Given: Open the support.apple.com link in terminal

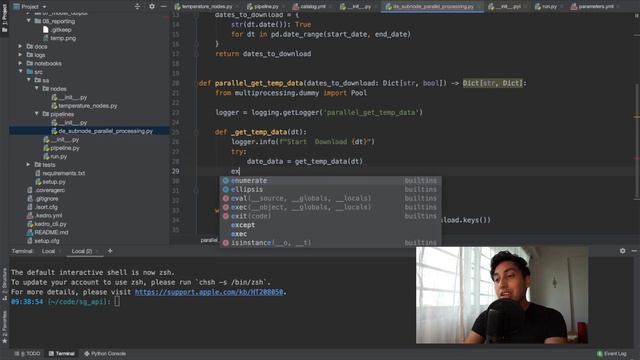Looking at the screenshot, I should (x=209, y=292).
